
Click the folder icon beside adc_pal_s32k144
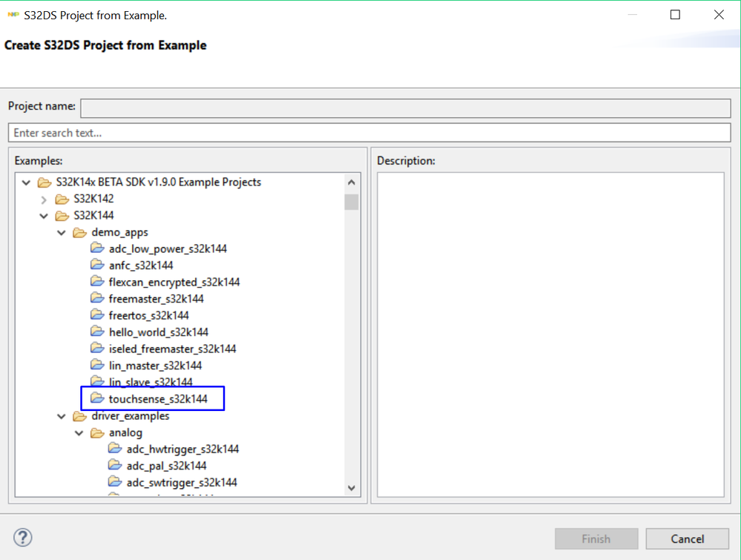pos(115,465)
